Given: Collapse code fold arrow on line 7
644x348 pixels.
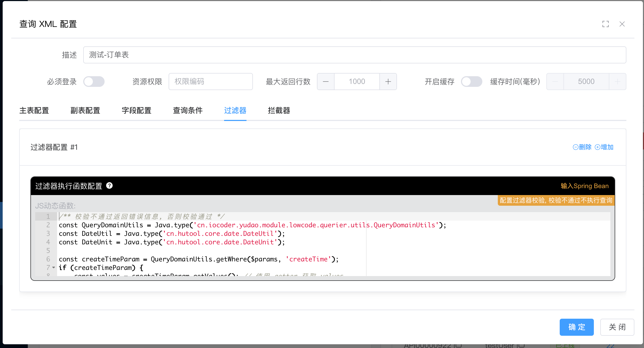Looking at the screenshot, I should (x=54, y=268).
